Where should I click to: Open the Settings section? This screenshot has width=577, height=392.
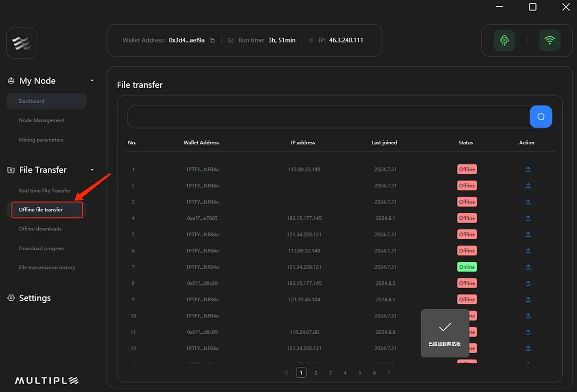[x=35, y=298]
